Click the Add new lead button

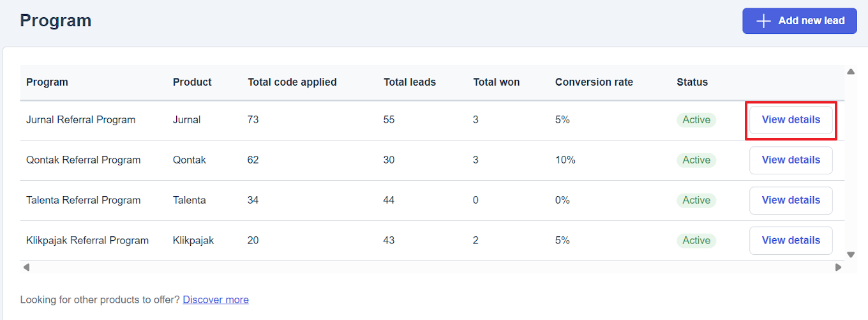(x=799, y=21)
